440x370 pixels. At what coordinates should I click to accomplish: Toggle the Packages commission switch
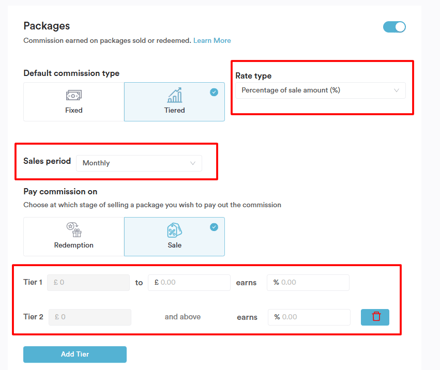click(x=394, y=27)
